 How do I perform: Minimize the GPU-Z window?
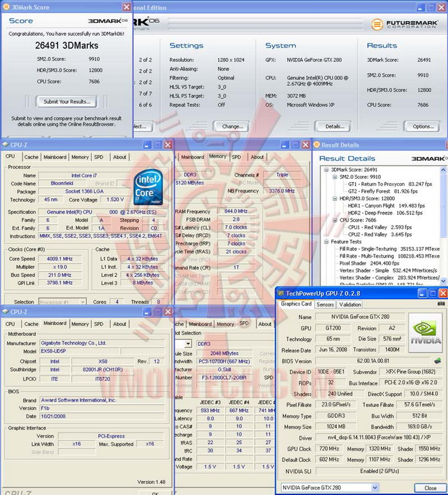[x=422, y=293]
